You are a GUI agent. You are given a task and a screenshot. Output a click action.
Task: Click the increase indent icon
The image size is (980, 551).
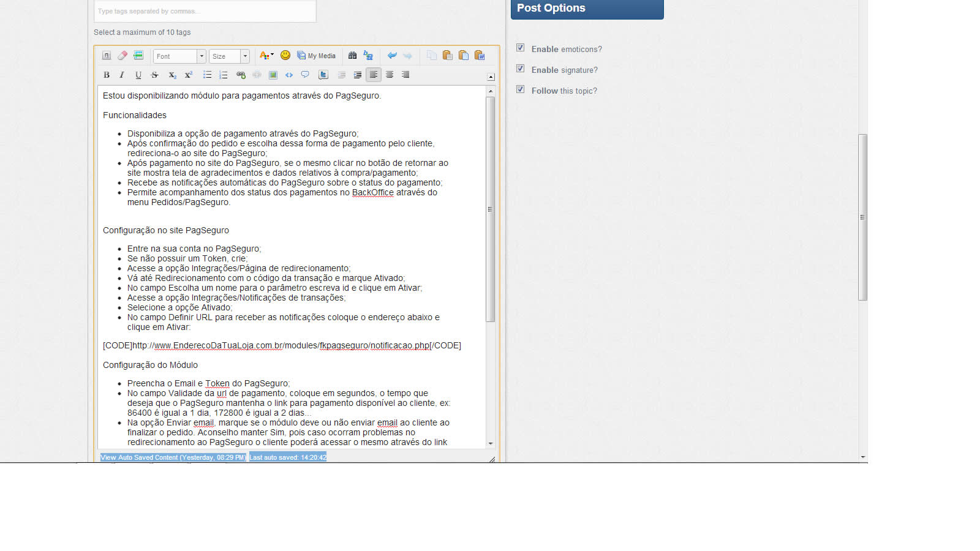358,75
